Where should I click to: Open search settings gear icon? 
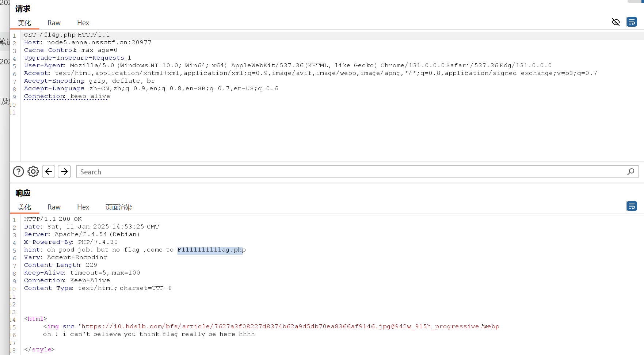pyautogui.click(x=33, y=171)
